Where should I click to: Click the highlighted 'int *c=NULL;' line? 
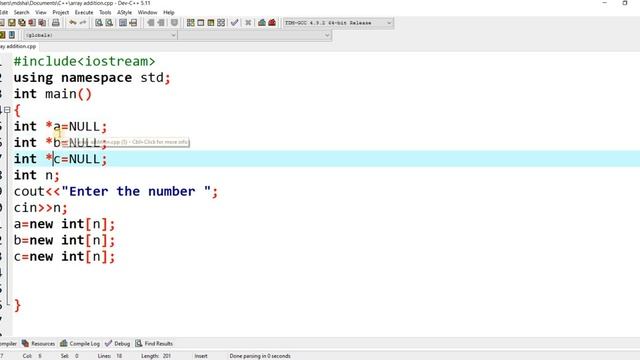pyautogui.click(x=60, y=159)
